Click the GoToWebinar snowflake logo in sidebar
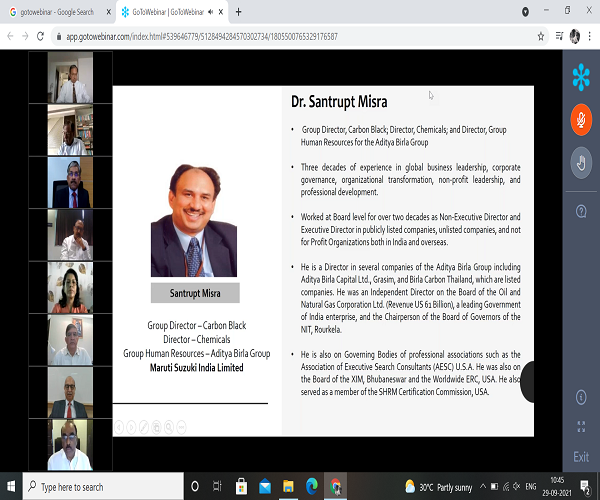Image resolution: width=600 pixels, height=500 pixels. click(x=581, y=77)
